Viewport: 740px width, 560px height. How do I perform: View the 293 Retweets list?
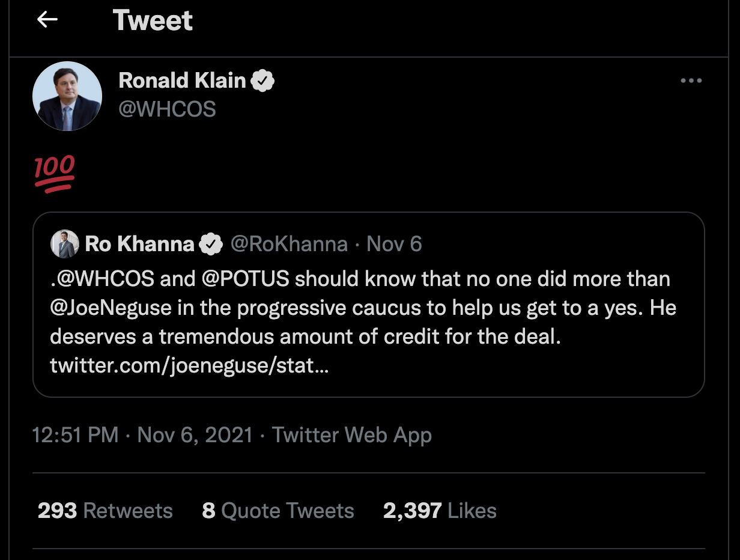(105, 511)
